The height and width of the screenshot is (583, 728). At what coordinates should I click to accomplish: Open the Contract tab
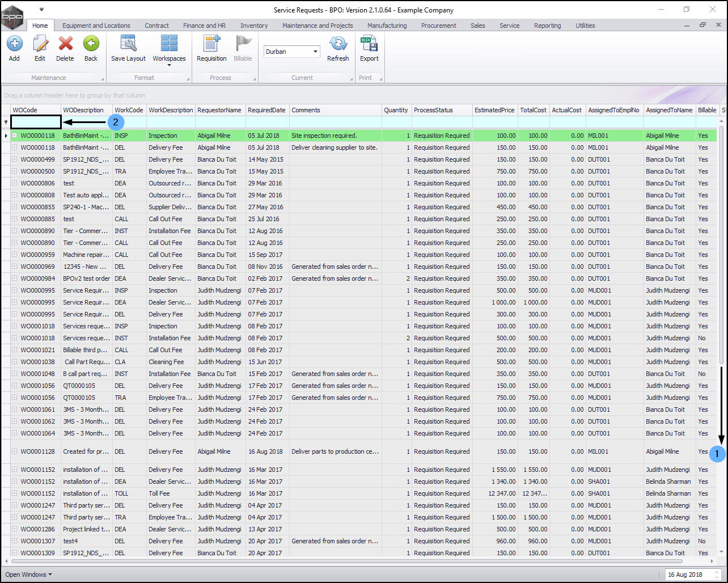157,26
